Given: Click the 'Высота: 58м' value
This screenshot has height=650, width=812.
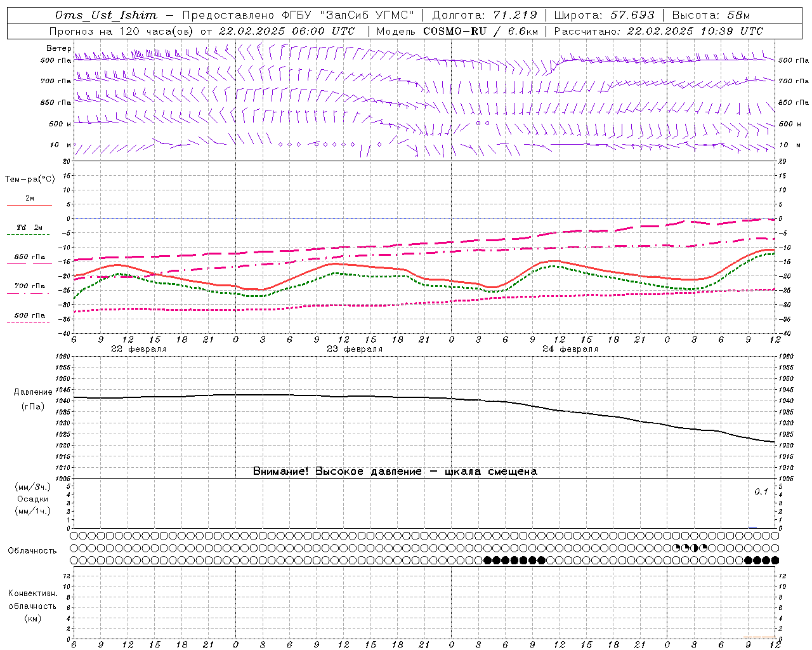Looking at the screenshot, I should 710,15.
